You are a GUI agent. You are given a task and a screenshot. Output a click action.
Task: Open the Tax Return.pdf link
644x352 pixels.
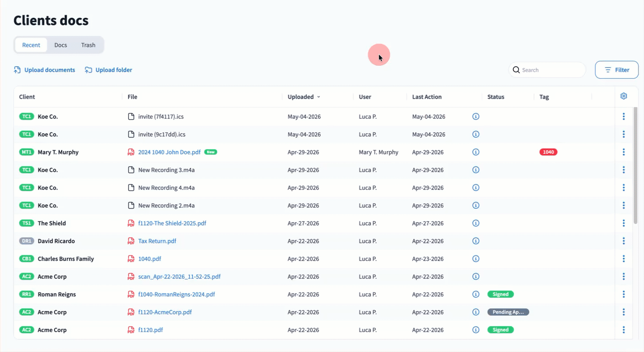tap(157, 241)
